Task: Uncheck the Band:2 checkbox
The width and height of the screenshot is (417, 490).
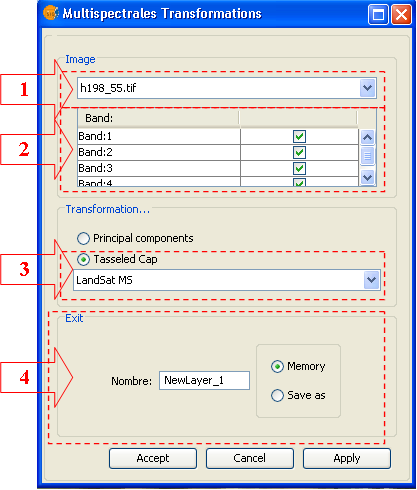Action: [x=299, y=152]
